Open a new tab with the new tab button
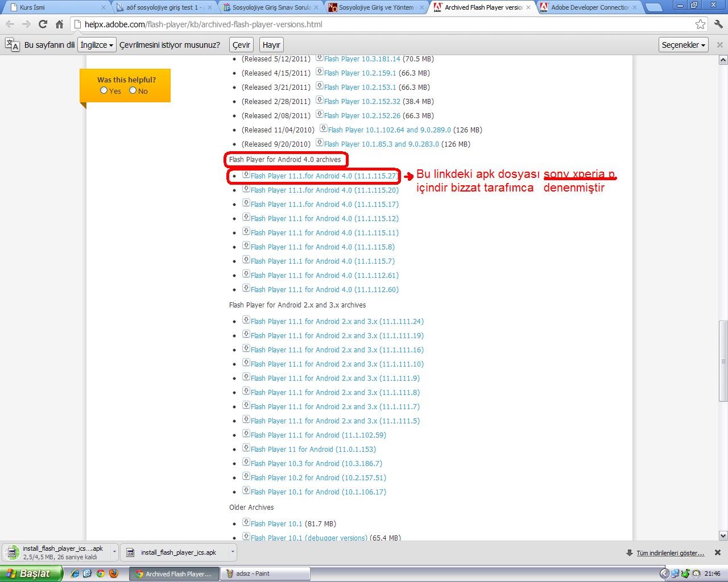728x582 pixels. pos(654,7)
